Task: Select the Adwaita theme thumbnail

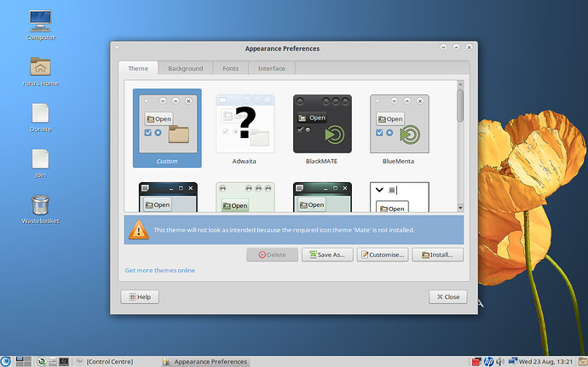Action: coord(245,128)
